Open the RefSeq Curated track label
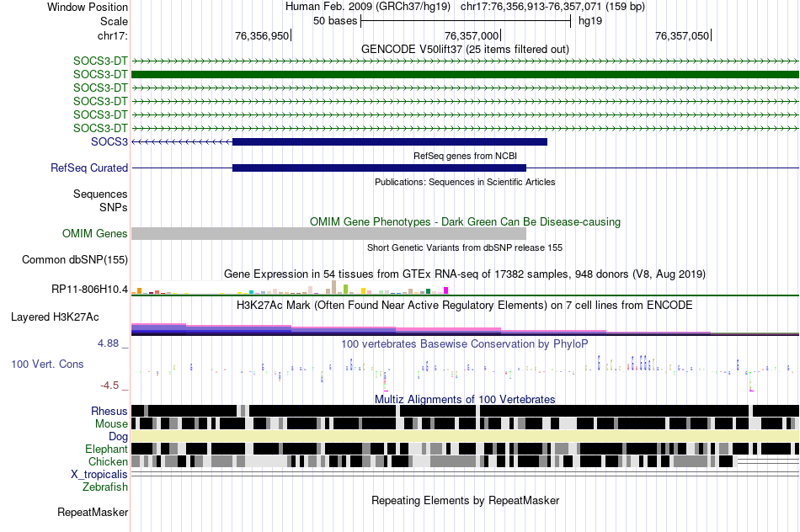 pyautogui.click(x=89, y=168)
